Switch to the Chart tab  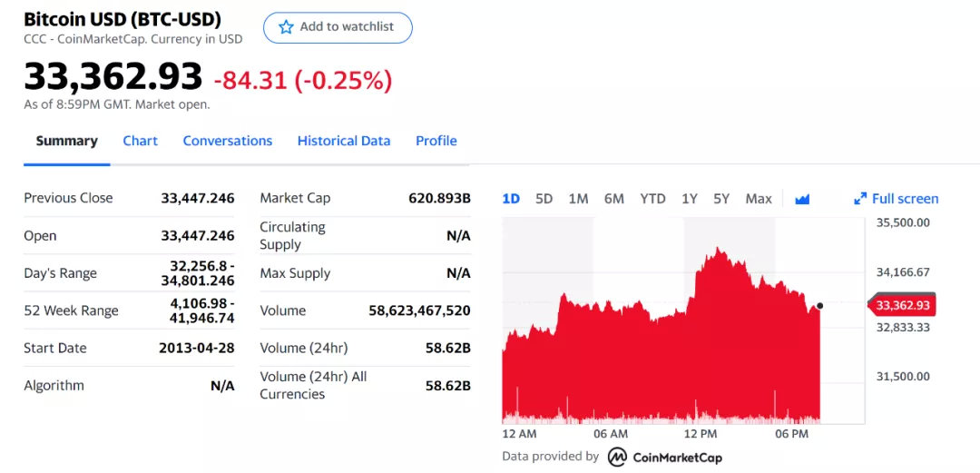(140, 141)
